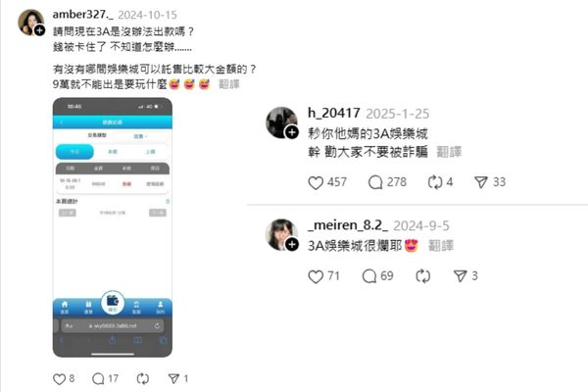Viewport: 588px width, 392px height.
Task: Repost the _meiren_8.2_ post
Action: [x=423, y=276]
